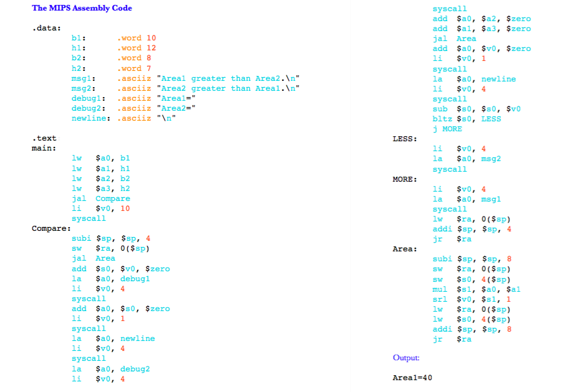The height and width of the screenshot is (392, 588).
Task: Click the msg1 .asciiz string definition
Action: (x=185, y=78)
